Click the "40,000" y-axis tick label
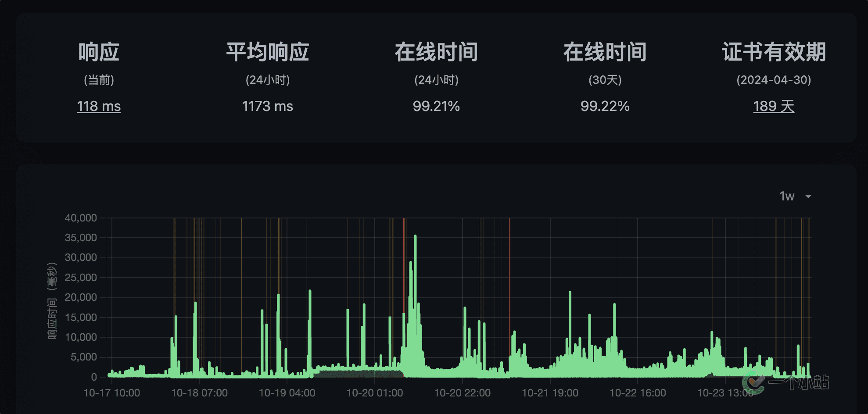This screenshot has height=414, width=868. [81, 218]
